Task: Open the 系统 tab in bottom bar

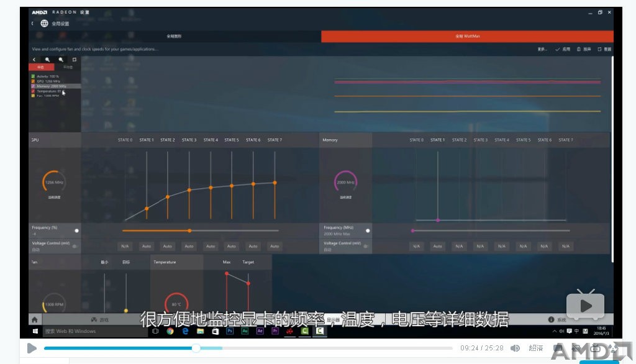Action: (557, 320)
